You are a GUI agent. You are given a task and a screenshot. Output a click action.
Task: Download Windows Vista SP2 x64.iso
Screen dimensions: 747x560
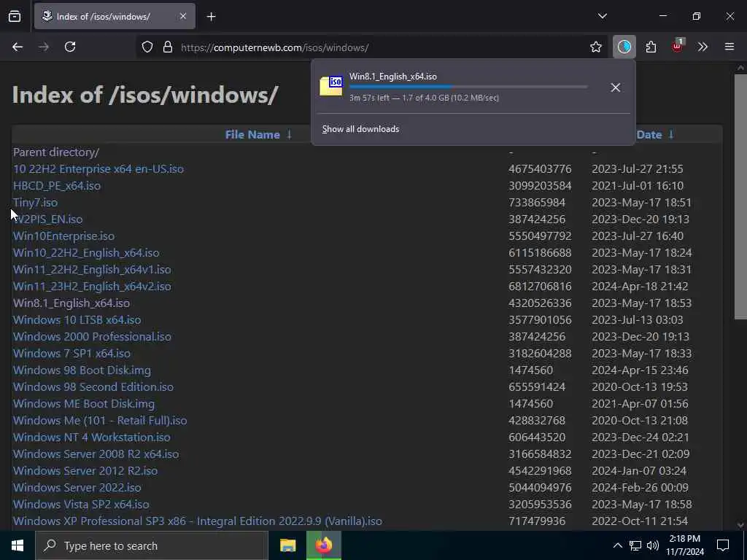tap(81, 505)
